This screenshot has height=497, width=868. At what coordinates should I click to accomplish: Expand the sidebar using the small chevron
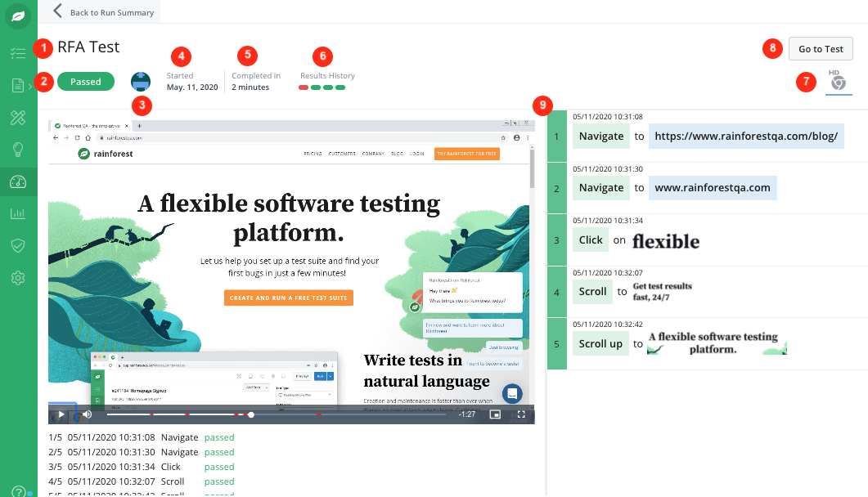point(30,86)
